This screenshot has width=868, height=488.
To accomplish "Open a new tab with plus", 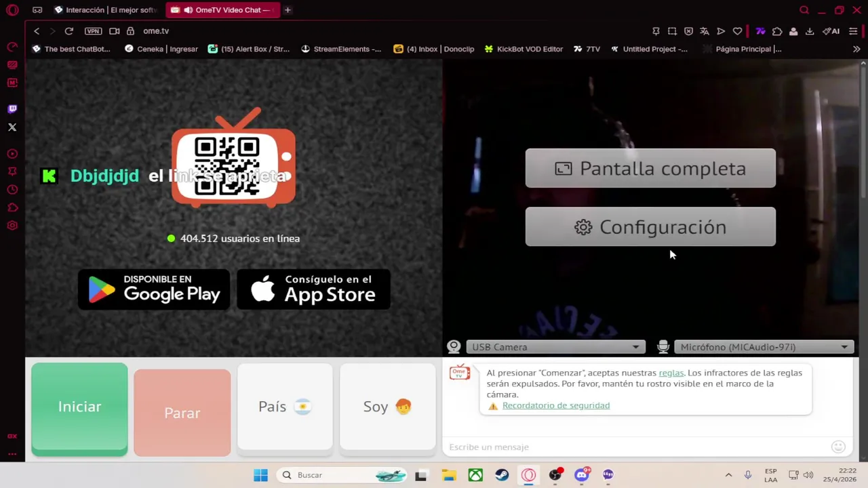I will (288, 10).
